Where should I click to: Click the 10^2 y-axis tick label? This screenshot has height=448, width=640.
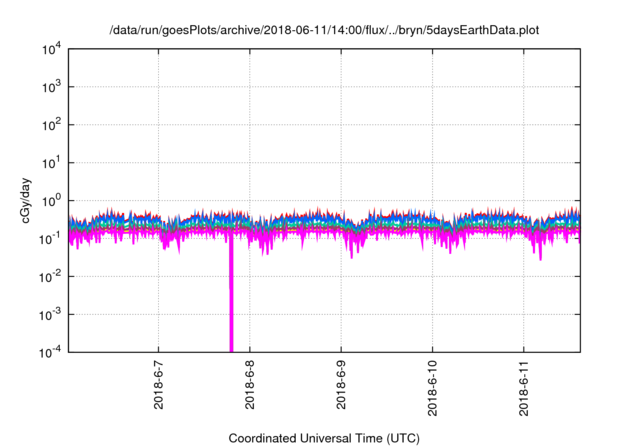coord(50,125)
